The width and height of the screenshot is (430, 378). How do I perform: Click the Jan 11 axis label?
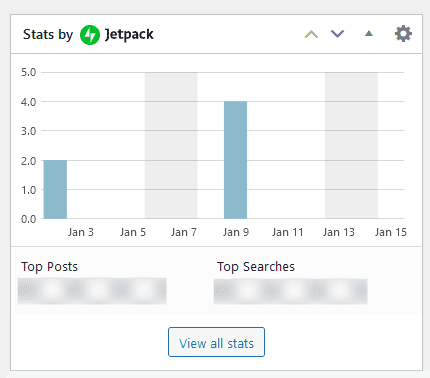(x=287, y=232)
